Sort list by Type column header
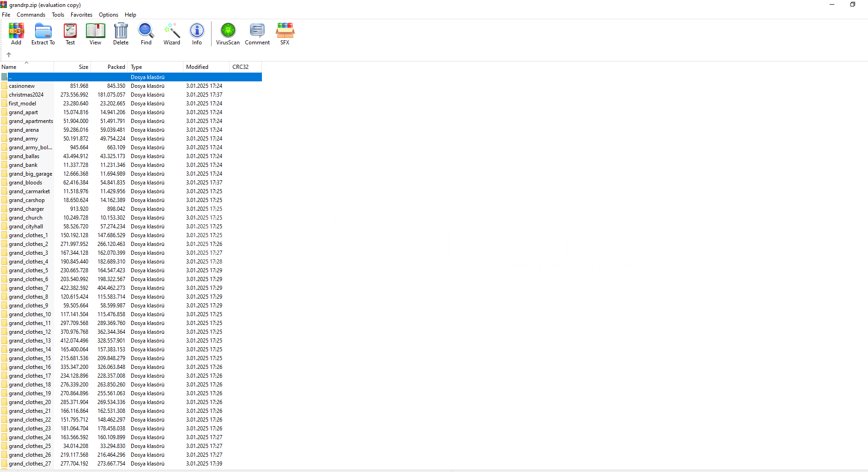Viewport: 868px width, 472px height. 156,67
